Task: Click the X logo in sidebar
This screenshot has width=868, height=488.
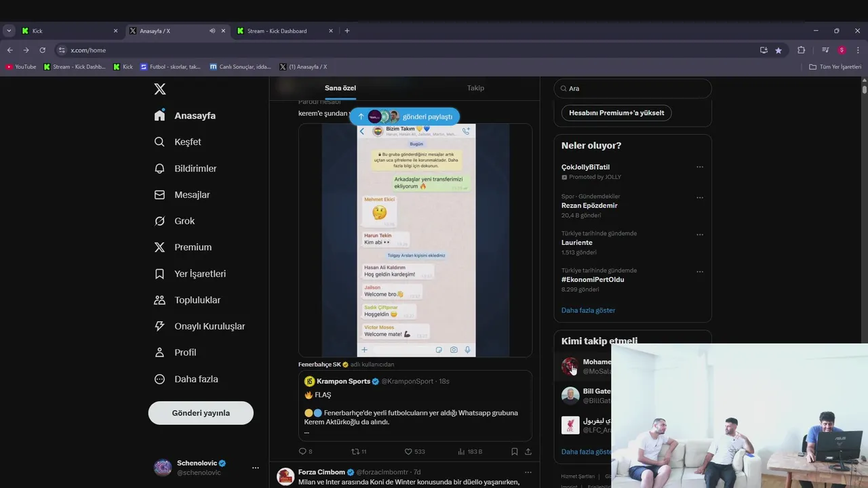Action: [x=160, y=89]
